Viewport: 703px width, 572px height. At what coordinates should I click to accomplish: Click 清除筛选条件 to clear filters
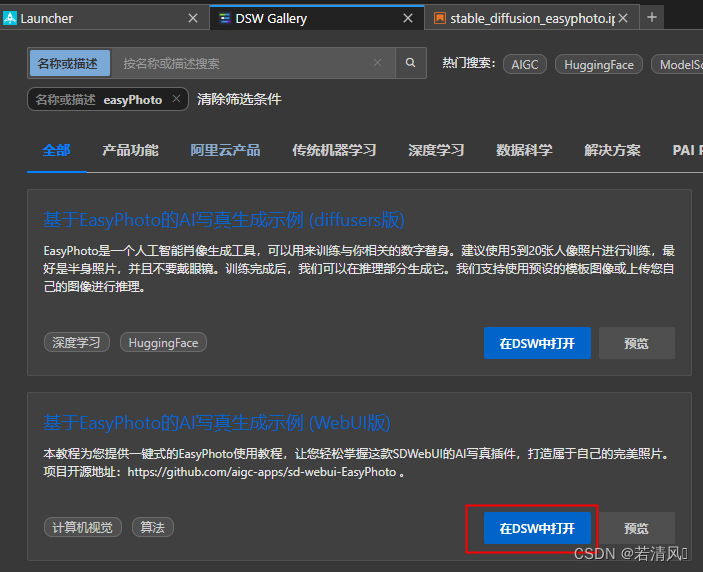(x=239, y=99)
